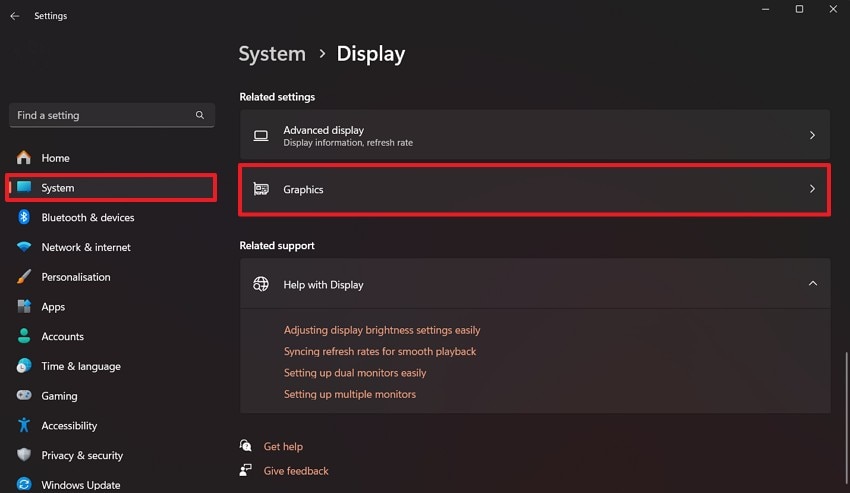The image size is (850, 493).
Task: Click the back arrow in Settings
Action: (15, 16)
